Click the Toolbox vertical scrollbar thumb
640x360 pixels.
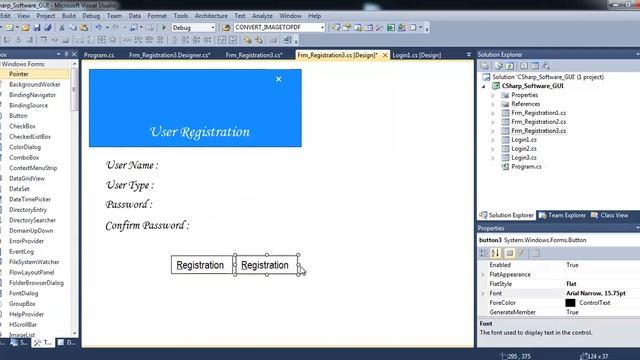(74, 90)
